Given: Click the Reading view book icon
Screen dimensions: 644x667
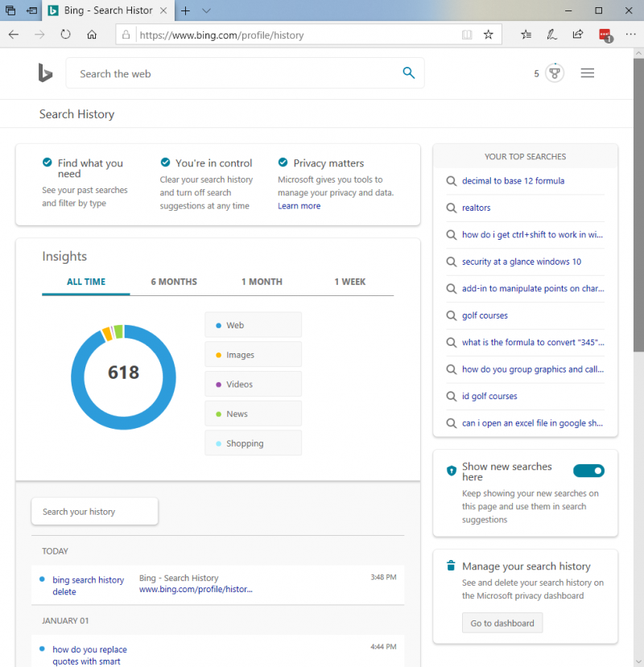Looking at the screenshot, I should (x=467, y=35).
